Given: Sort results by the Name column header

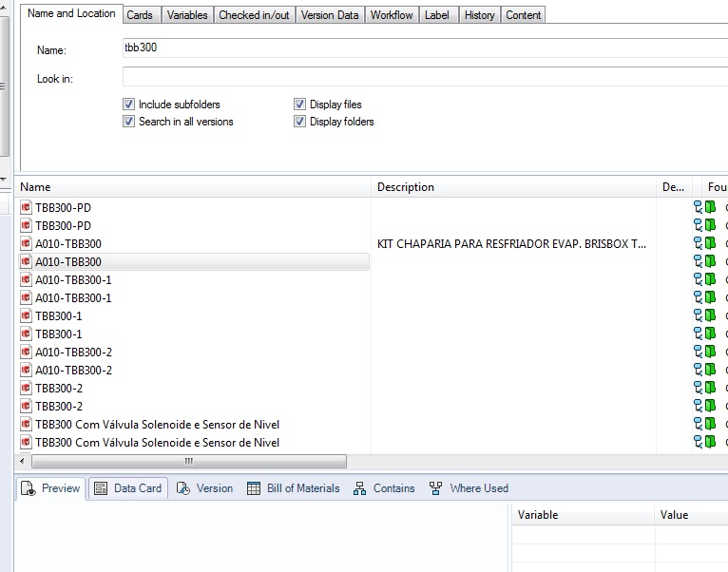Looking at the screenshot, I should (x=193, y=187).
